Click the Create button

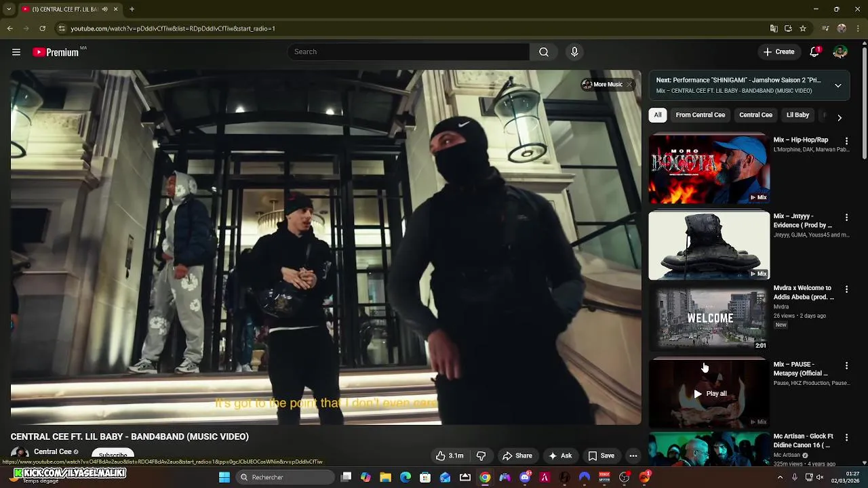(x=778, y=52)
